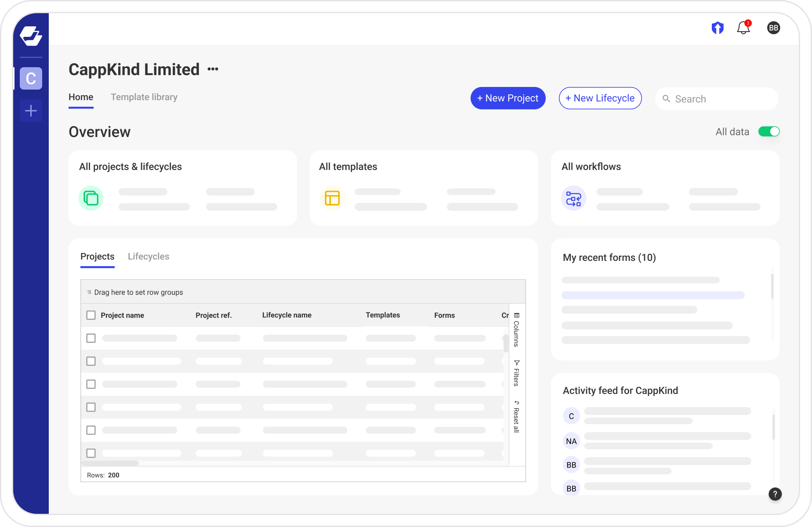
Task: Check the first project row checkbox
Action: [91, 338]
